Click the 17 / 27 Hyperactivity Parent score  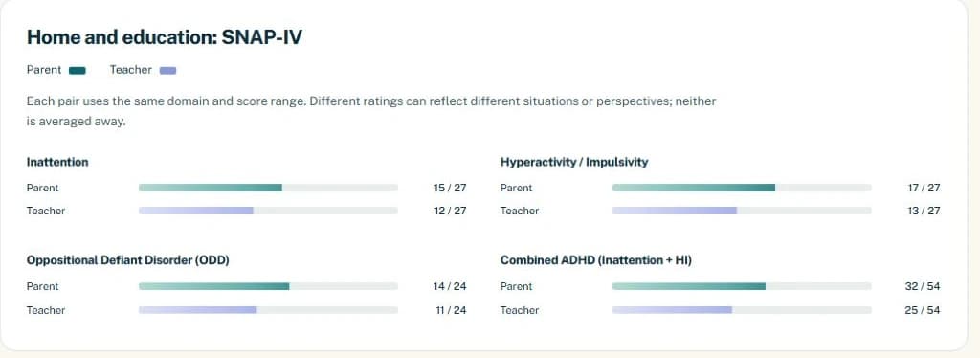[924, 188]
